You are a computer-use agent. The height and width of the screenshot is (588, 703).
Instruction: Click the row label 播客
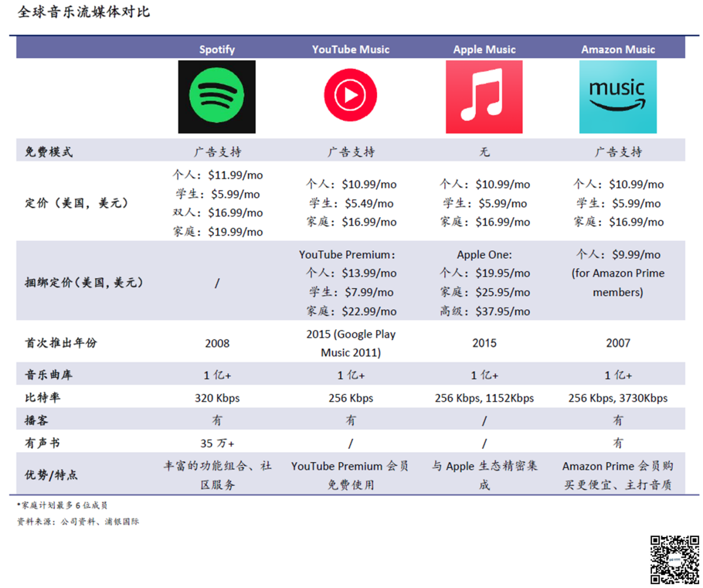37,420
